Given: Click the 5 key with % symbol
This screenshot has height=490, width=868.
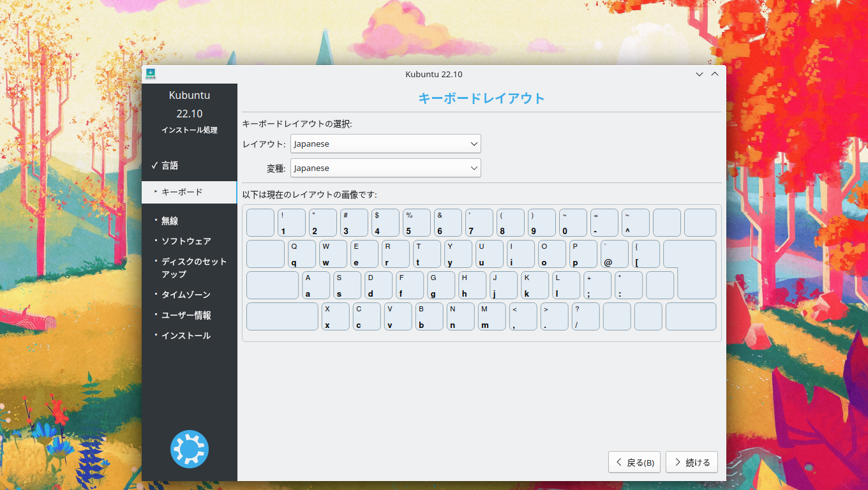Looking at the screenshot, I should point(417,223).
